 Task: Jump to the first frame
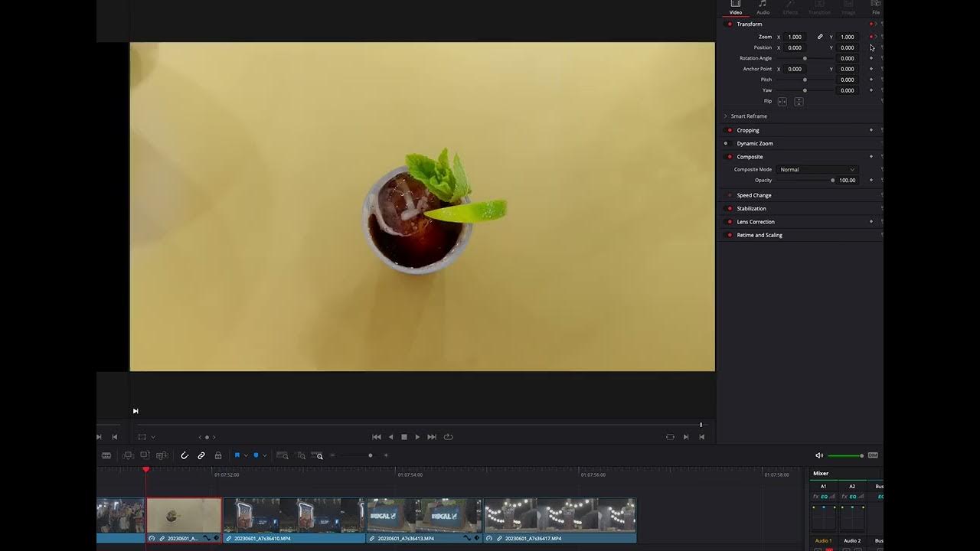click(376, 437)
